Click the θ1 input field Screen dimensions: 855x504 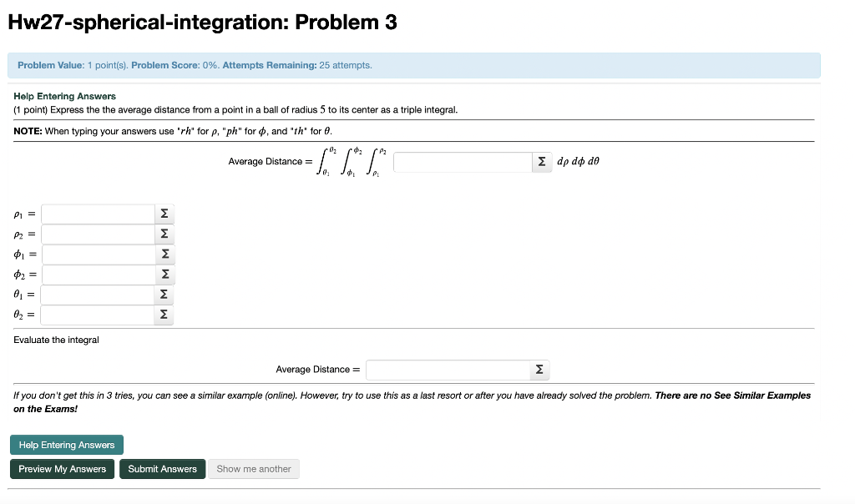pyautogui.click(x=96, y=294)
